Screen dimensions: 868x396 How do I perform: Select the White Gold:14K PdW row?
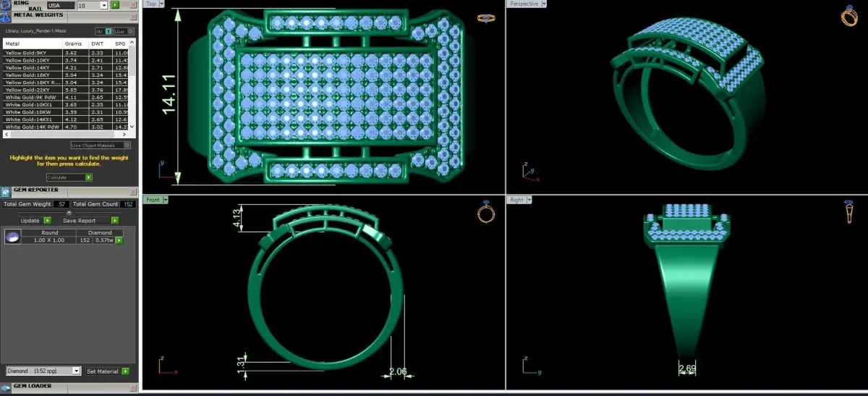click(x=67, y=127)
